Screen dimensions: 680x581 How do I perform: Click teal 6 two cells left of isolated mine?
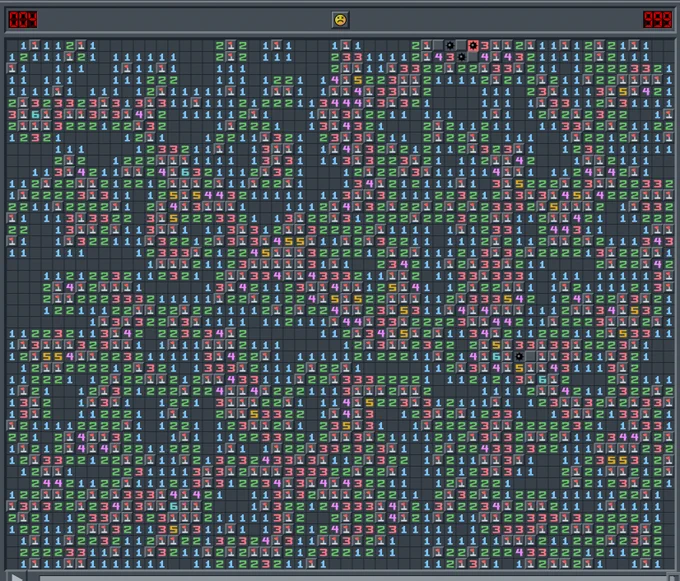coord(496,356)
